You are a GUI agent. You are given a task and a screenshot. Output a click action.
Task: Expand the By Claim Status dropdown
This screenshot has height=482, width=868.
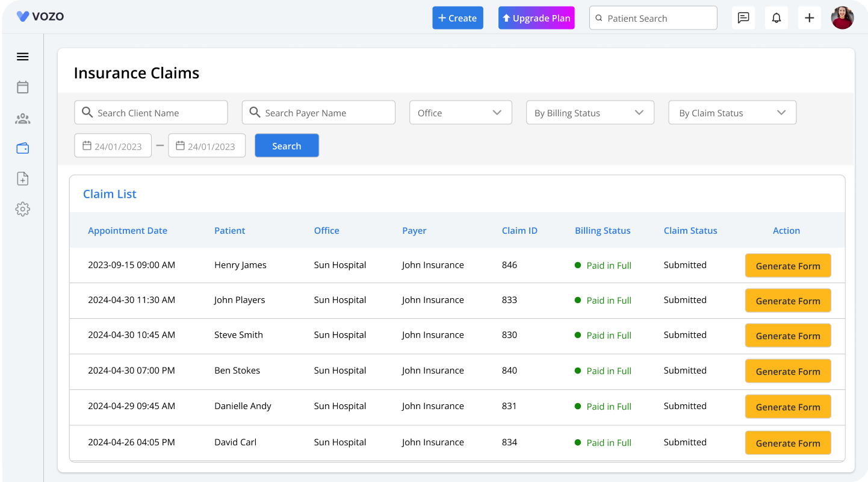[733, 113]
